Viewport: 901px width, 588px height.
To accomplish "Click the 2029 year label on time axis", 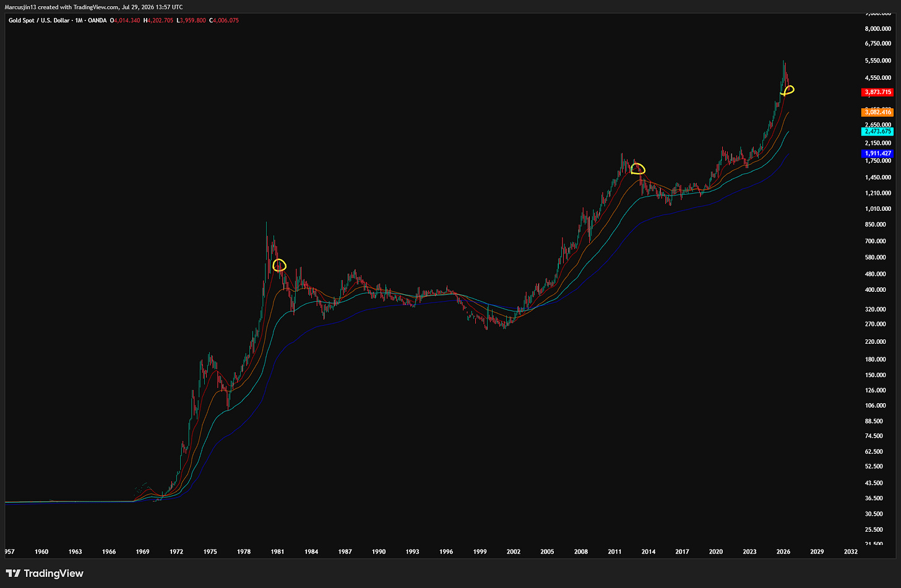I will pos(817,552).
